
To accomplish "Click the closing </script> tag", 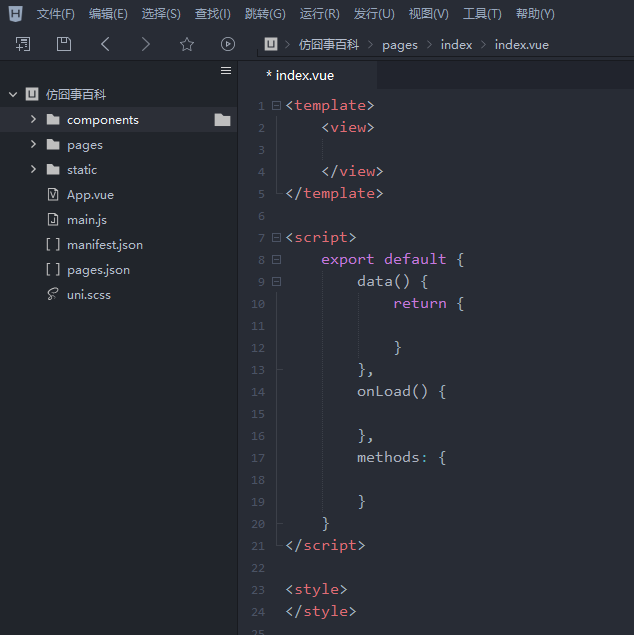I will point(325,546).
